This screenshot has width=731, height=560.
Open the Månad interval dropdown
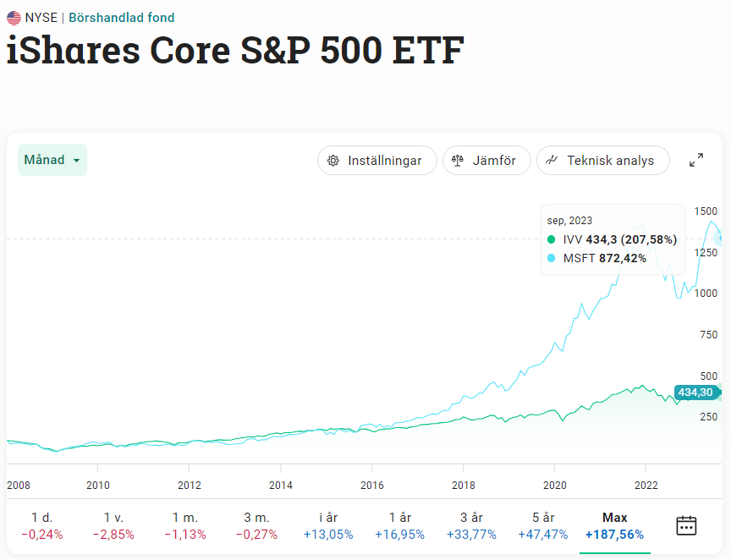click(x=52, y=160)
